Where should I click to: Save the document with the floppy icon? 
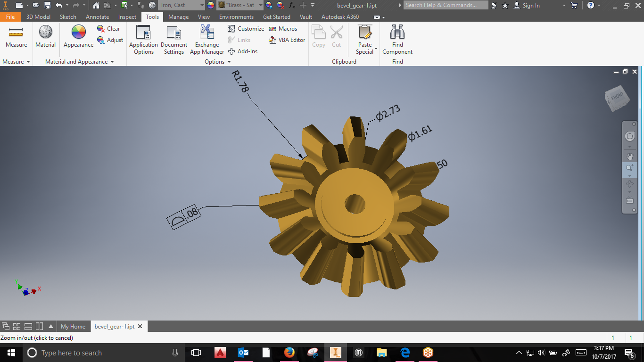(48, 5)
